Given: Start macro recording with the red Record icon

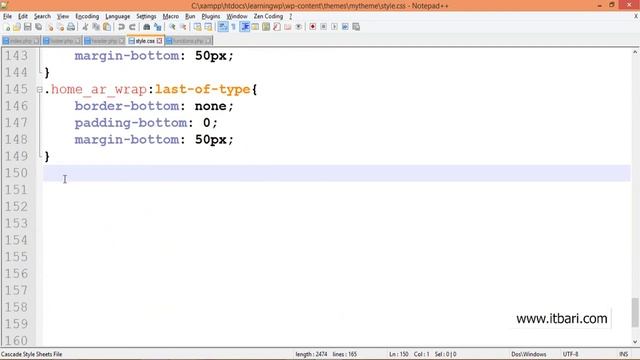Looking at the screenshot, I should pyautogui.click(x=312, y=27).
